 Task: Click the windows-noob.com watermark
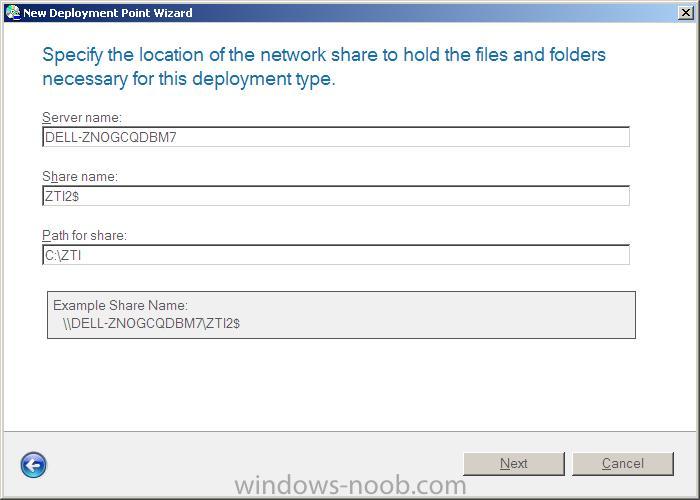click(x=350, y=486)
